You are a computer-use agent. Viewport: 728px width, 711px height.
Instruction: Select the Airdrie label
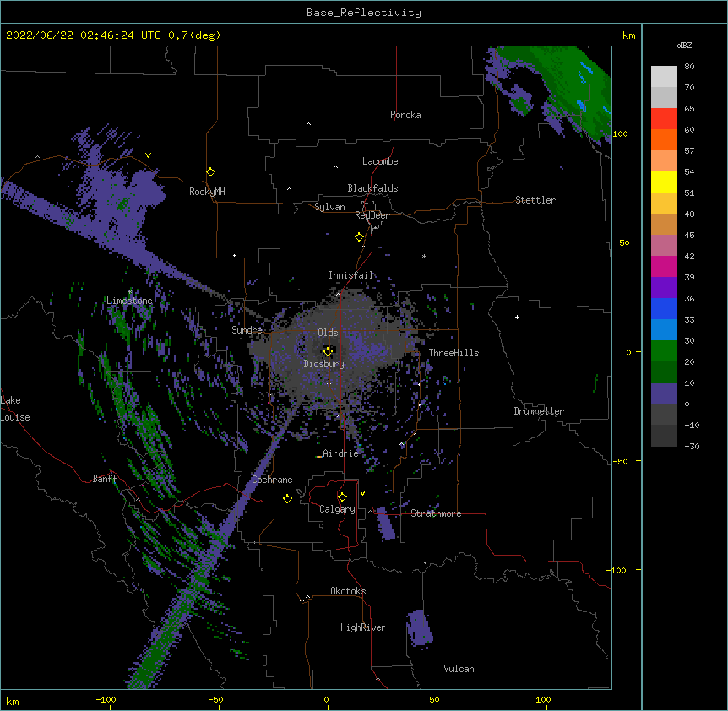tap(341, 453)
